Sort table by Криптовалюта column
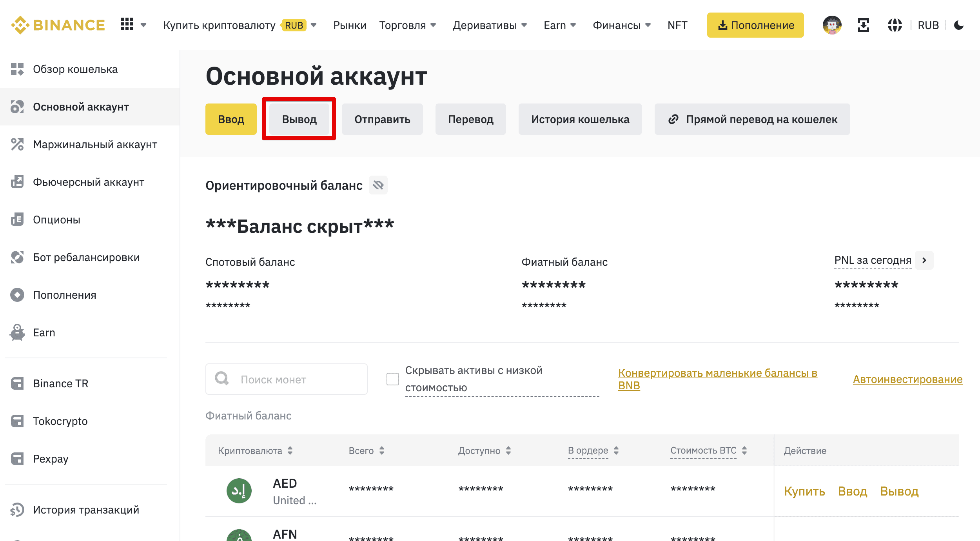 pos(290,450)
